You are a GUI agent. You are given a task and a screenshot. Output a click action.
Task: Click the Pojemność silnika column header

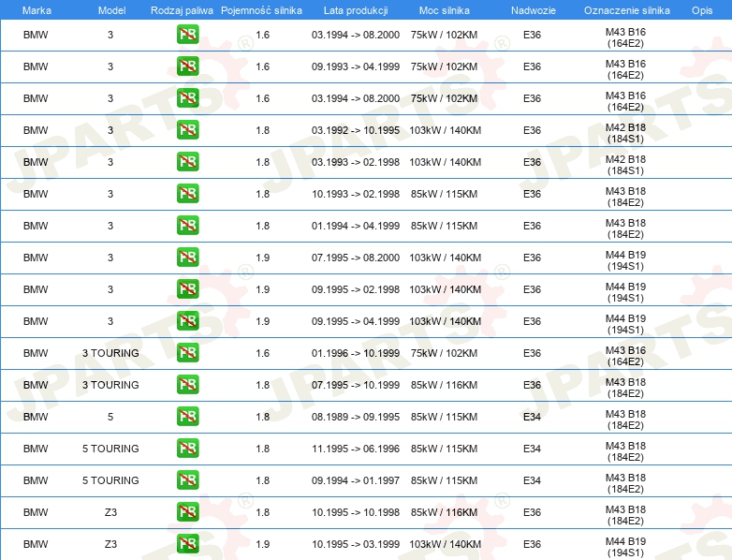(x=261, y=10)
